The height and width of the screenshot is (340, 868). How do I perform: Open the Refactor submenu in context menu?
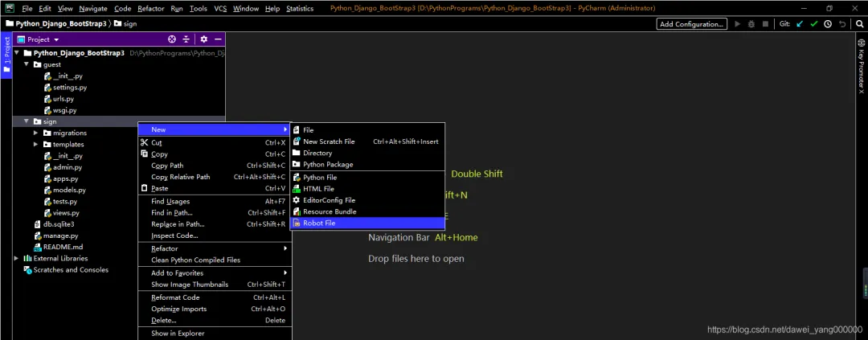215,248
